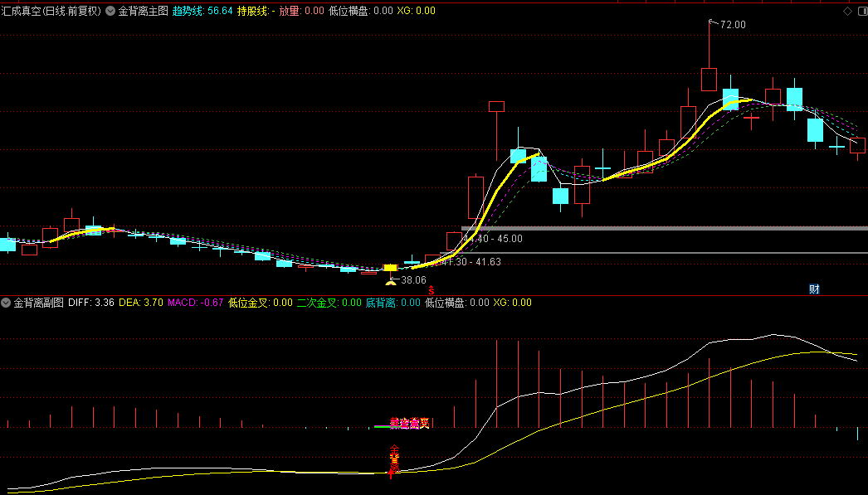Image resolution: width=868 pixels, height=495 pixels.
Task: Click the 二次金叉: 0.00 value
Action: pyautogui.click(x=329, y=303)
